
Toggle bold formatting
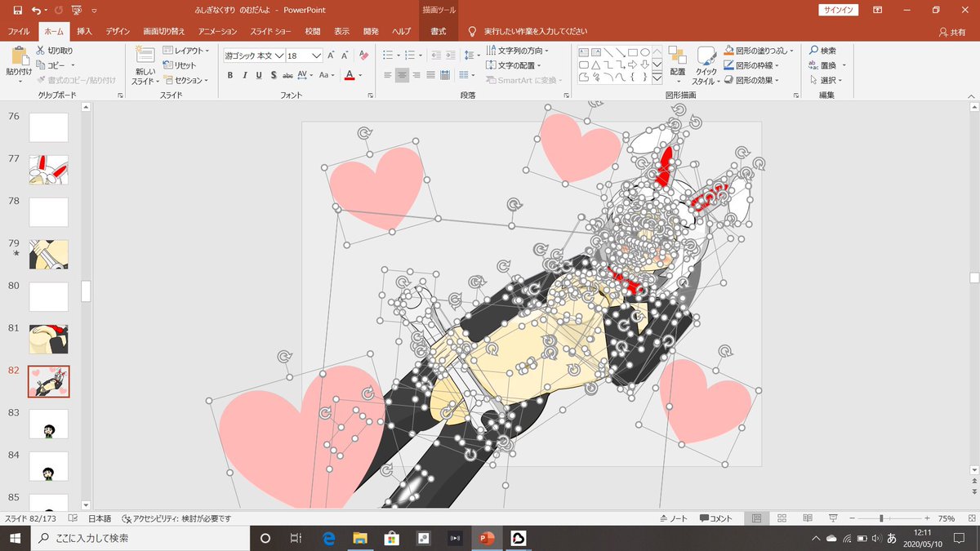pos(230,75)
